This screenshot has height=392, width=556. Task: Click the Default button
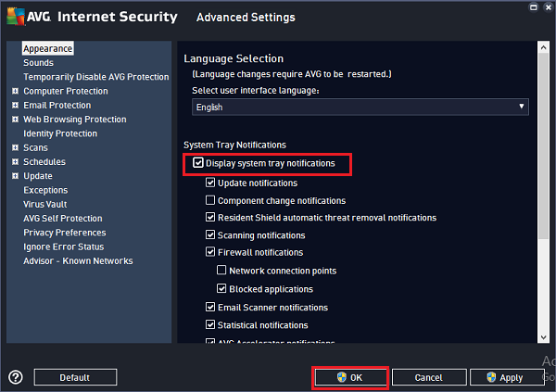75,377
